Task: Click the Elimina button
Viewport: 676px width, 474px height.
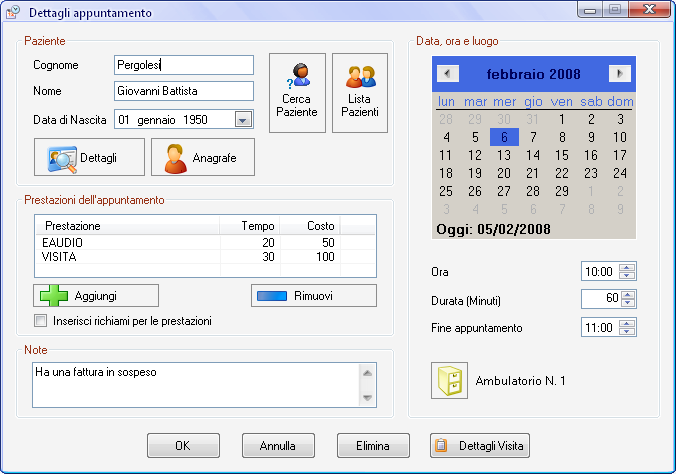Action: click(x=373, y=446)
